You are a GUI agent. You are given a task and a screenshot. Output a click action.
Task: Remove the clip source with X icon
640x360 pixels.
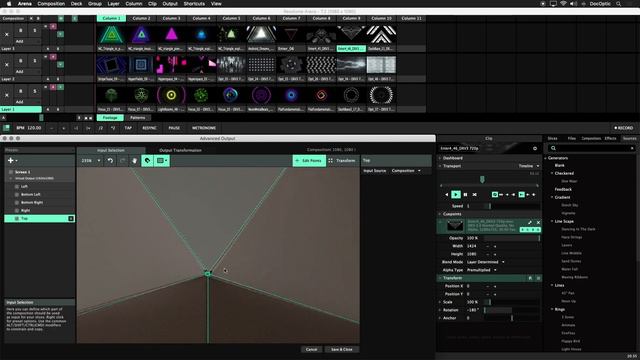click(x=538, y=222)
